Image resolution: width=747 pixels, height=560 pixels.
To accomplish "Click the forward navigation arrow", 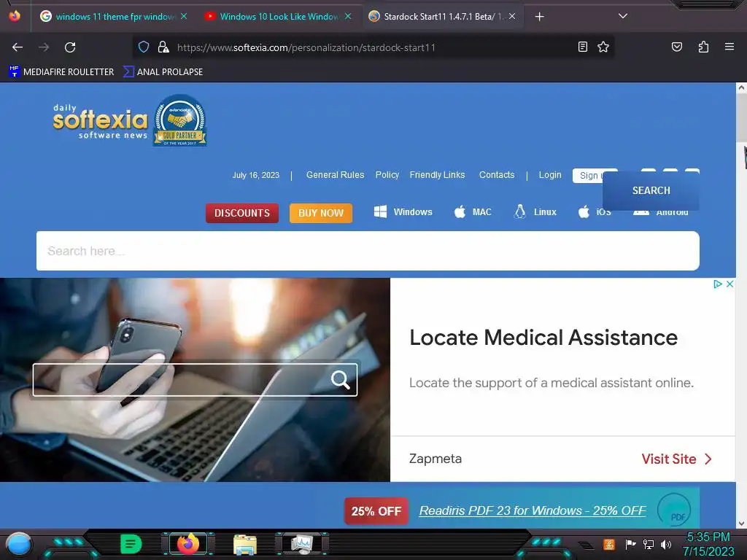I will (44, 47).
